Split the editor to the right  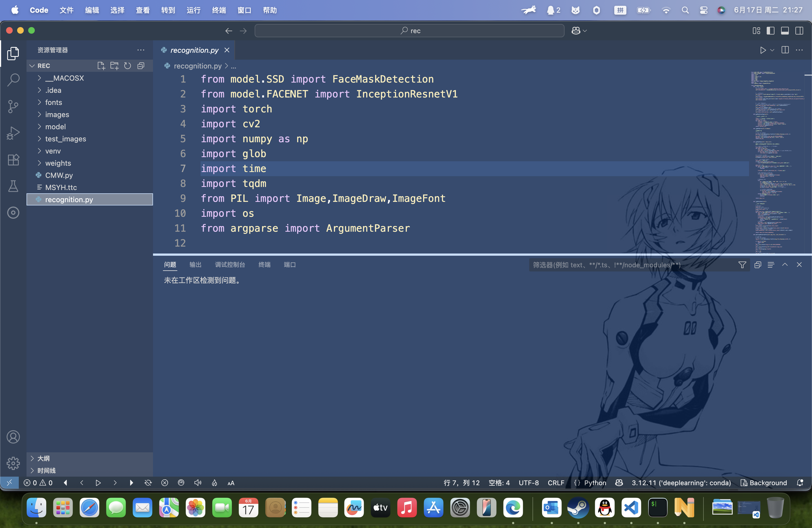pos(785,50)
